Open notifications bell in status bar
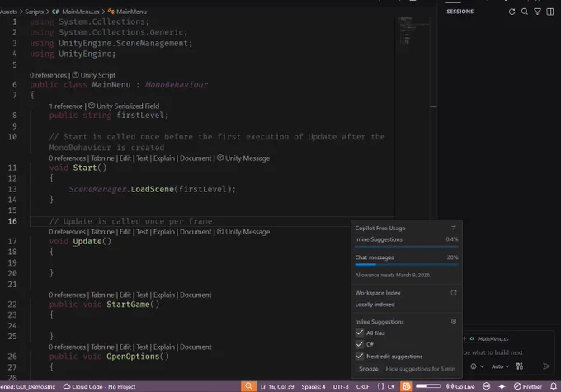 [x=554, y=386]
